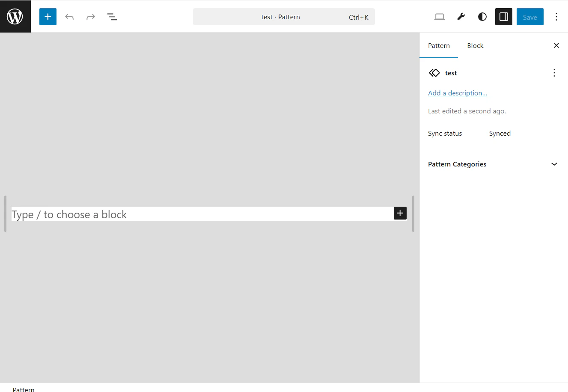Screen dimensions: 568x392
Task: Click the Add a description link
Action: pos(458,93)
